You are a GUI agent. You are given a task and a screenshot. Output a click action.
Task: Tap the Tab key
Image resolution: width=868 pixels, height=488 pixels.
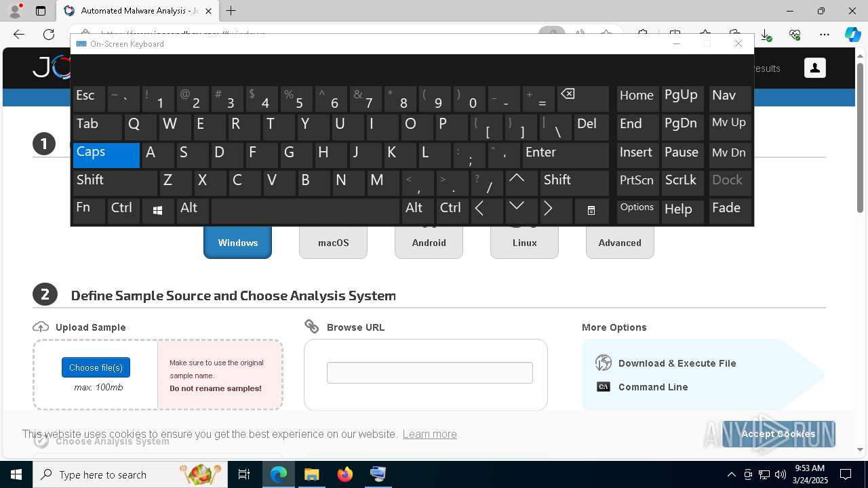point(98,127)
